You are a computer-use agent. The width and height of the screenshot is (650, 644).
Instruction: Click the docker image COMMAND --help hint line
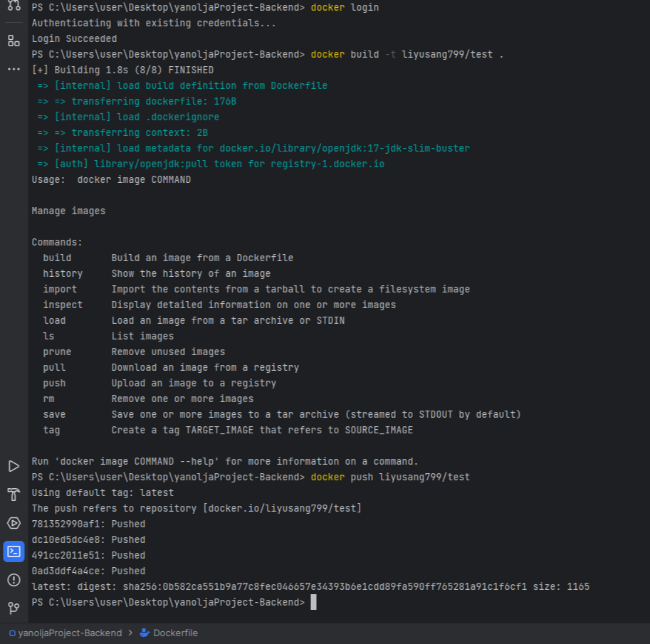click(225, 462)
